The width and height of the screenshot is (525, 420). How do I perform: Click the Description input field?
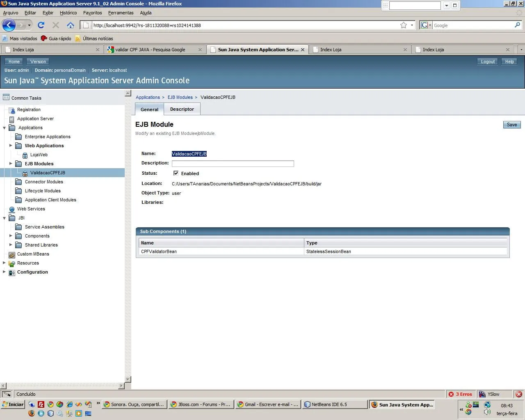tap(233, 164)
